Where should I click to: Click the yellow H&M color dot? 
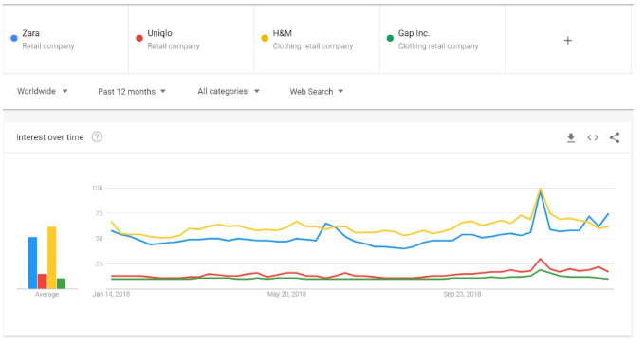click(x=265, y=38)
